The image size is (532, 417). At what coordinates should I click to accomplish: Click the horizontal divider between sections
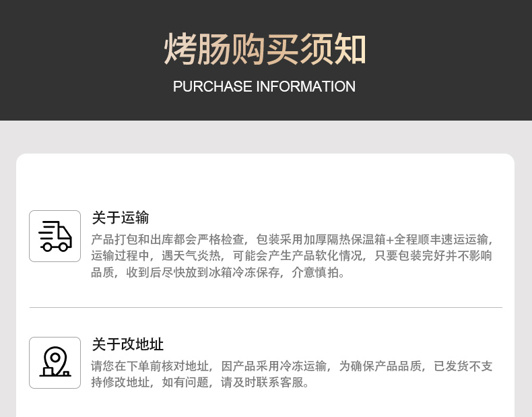pos(265,307)
